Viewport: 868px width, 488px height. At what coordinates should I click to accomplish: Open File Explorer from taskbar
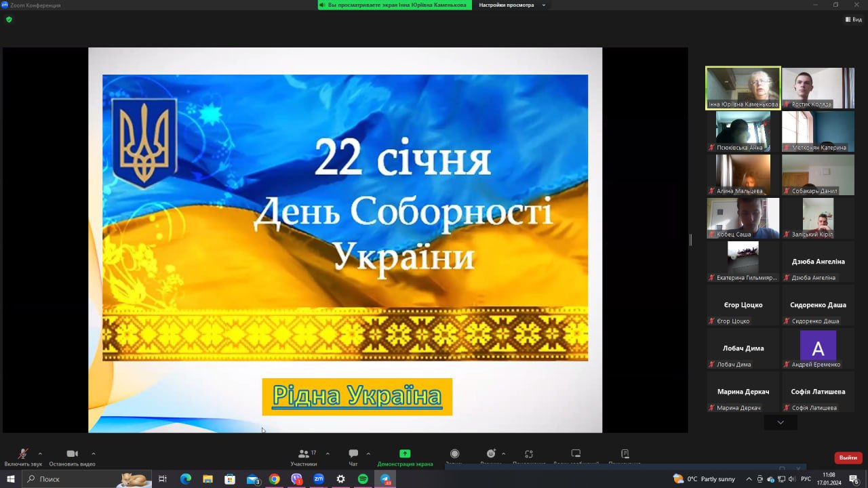[x=208, y=479]
